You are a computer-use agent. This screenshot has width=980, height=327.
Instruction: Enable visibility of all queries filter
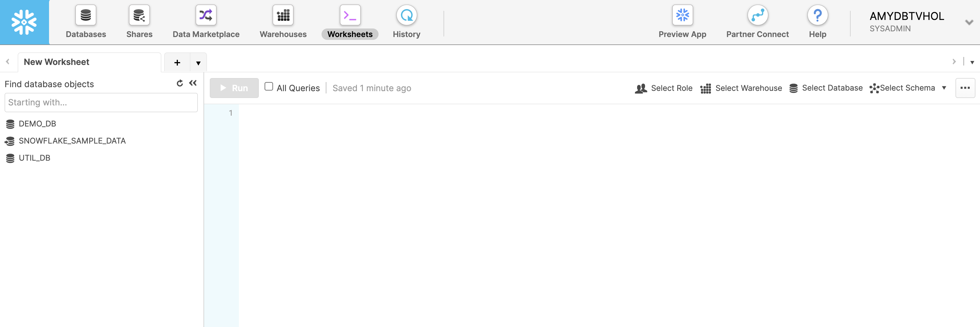[x=269, y=87]
